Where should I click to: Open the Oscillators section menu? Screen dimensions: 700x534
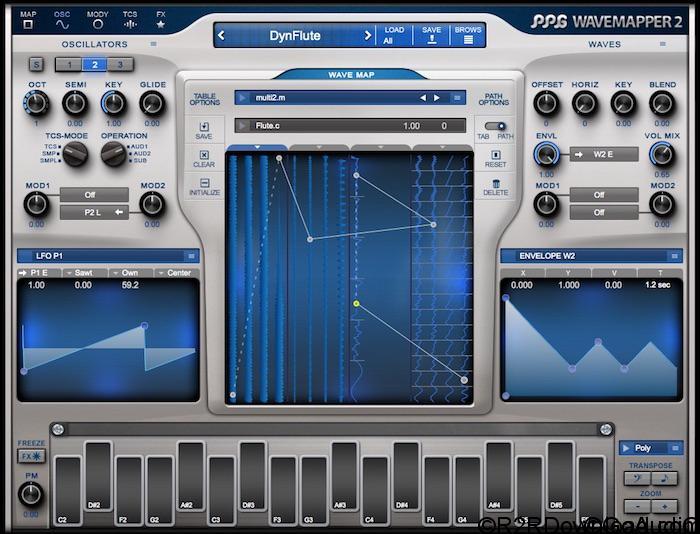pos(153,44)
